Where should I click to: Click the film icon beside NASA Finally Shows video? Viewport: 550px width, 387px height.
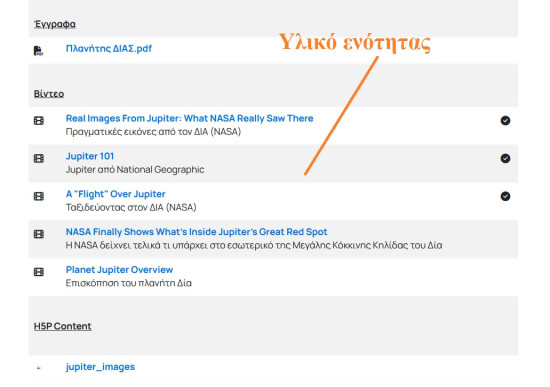click(39, 234)
